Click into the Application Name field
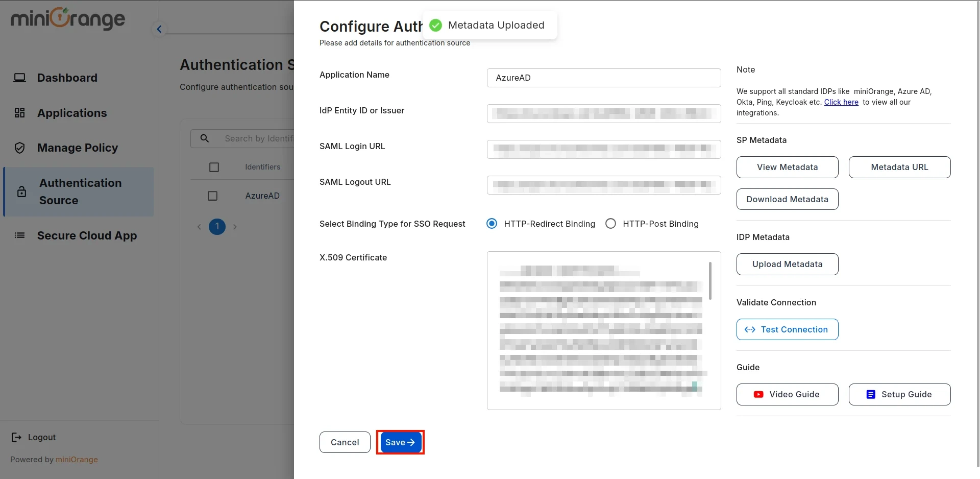This screenshot has width=980, height=479. click(603, 78)
